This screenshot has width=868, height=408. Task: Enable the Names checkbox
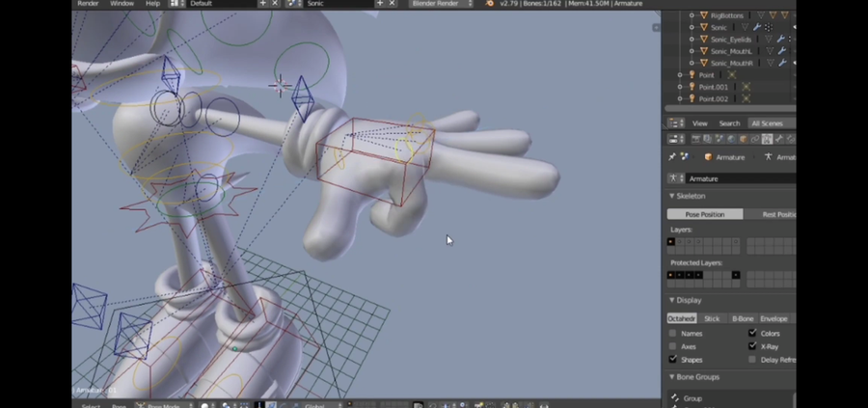click(672, 334)
